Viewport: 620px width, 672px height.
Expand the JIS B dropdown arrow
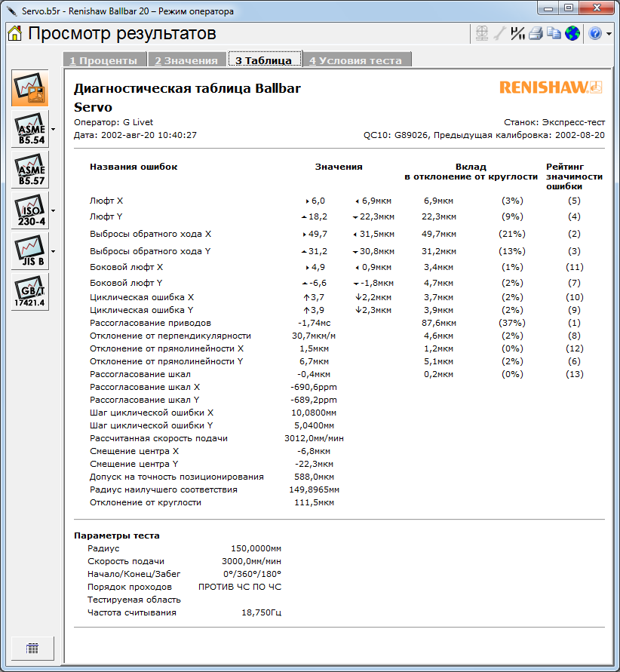click(53, 251)
